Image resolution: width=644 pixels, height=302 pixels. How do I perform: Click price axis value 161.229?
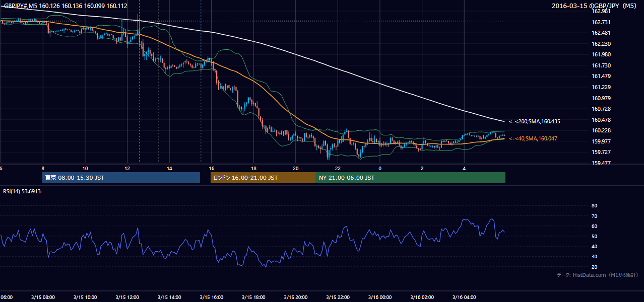point(601,87)
